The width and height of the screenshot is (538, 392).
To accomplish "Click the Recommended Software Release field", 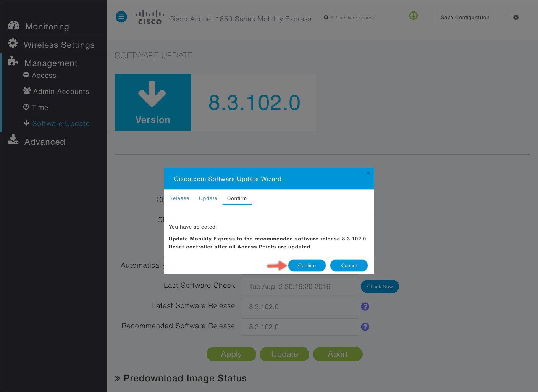I will coord(300,327).
